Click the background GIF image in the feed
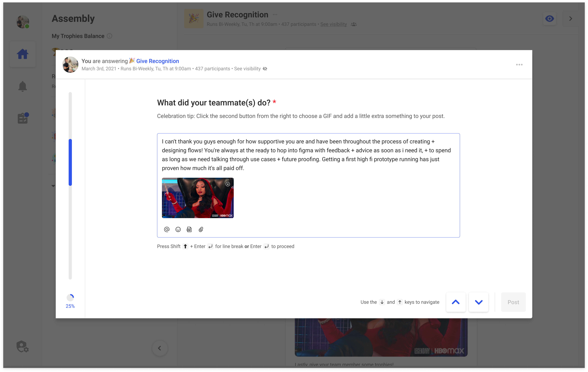This screenshot has width=588, height=372. [381, 337]
